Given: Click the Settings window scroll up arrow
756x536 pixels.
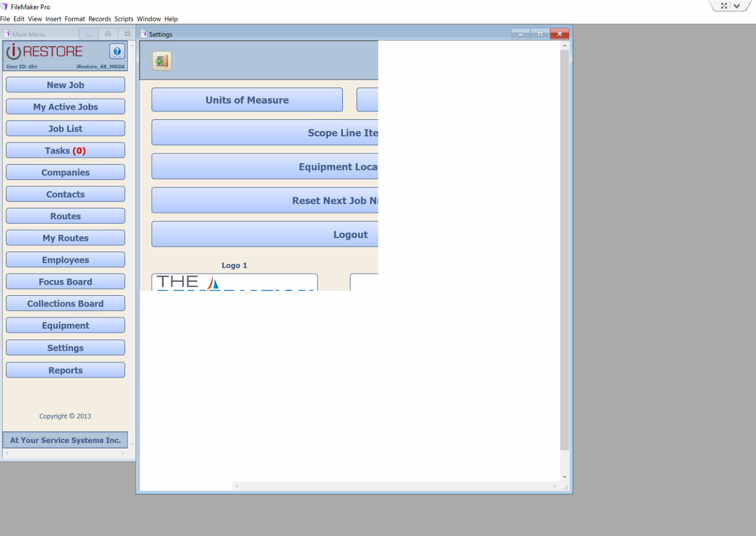Looking at the screenshot, I should [x=564, y=45].
